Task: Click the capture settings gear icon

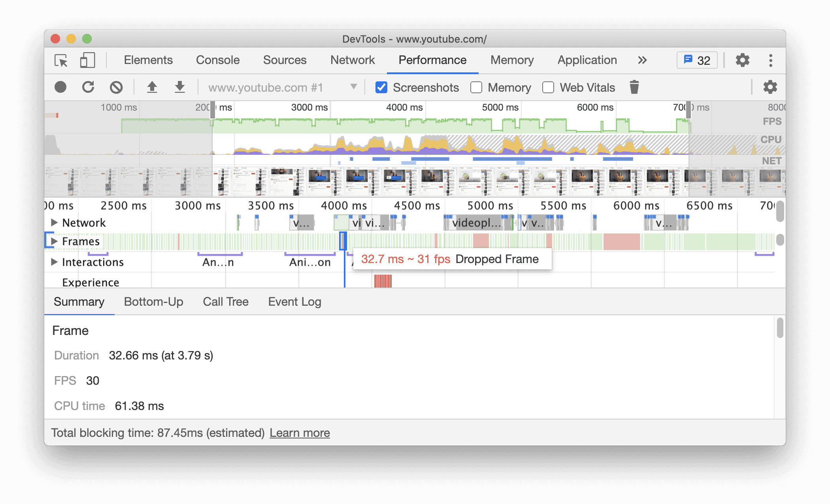Action: click(770, 87)
